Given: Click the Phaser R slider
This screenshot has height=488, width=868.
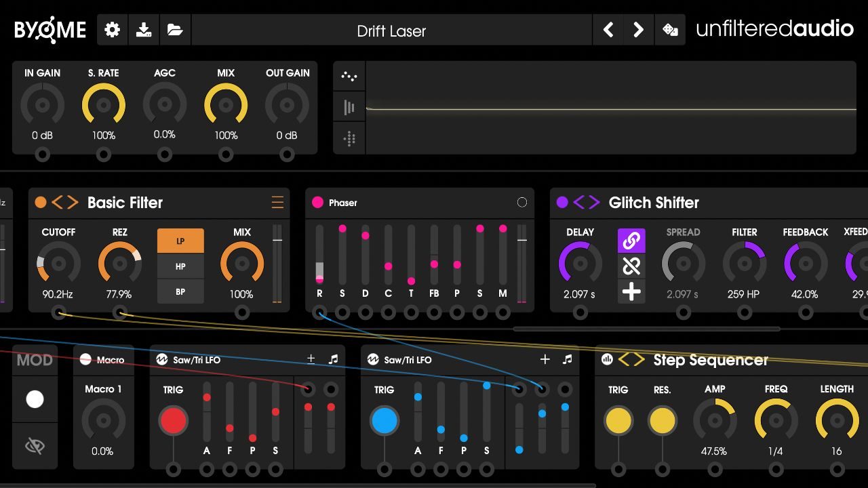Looking at the screenshot, I should (319, 254).
